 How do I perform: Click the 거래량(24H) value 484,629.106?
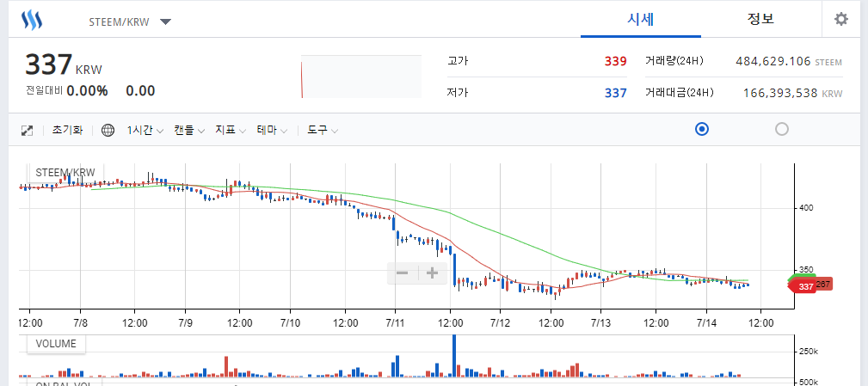point(773,61)
